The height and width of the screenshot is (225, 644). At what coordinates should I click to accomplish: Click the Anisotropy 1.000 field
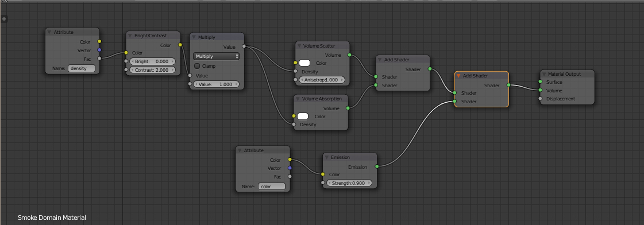(322, 80)
